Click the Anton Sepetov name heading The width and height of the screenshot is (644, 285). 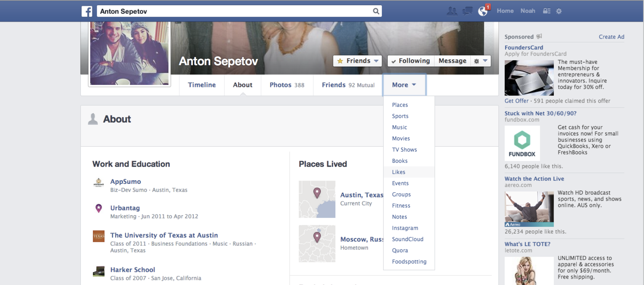[218, 62]
